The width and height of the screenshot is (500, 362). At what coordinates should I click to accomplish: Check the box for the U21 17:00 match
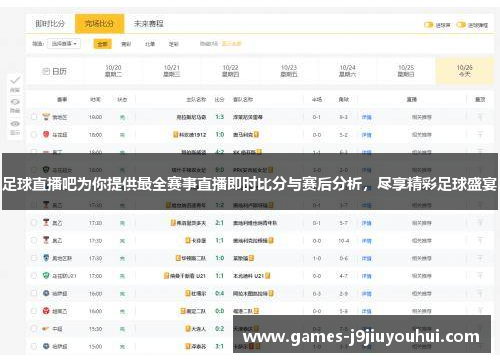[x=34, y=276]
